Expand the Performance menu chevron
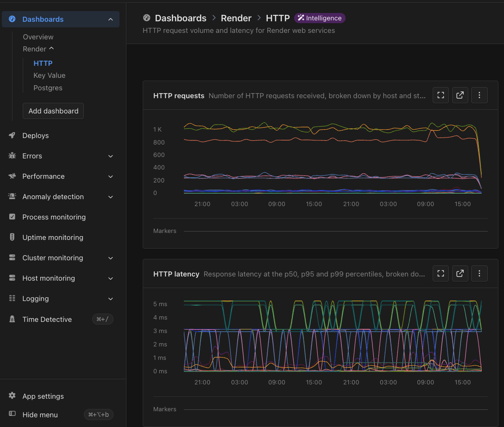Image resolution: width=504 pixels, height=427 pixels. pos(111,176)
